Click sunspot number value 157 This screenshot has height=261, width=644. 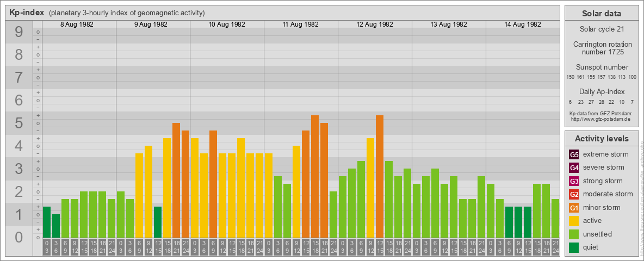click(601, 77)
